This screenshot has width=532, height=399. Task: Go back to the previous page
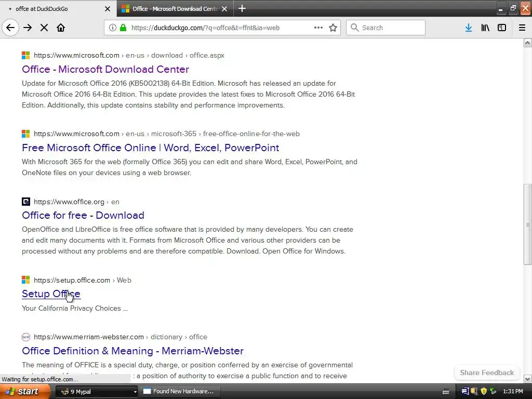click(10, 28)
